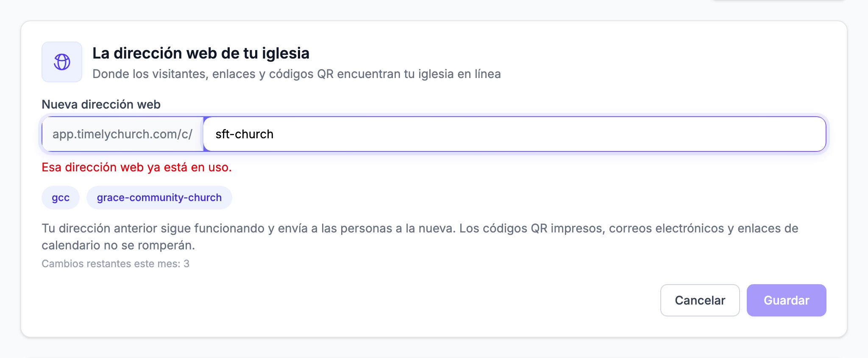
Task: Place cursor on the sft-church text
Action: point(245,134)
